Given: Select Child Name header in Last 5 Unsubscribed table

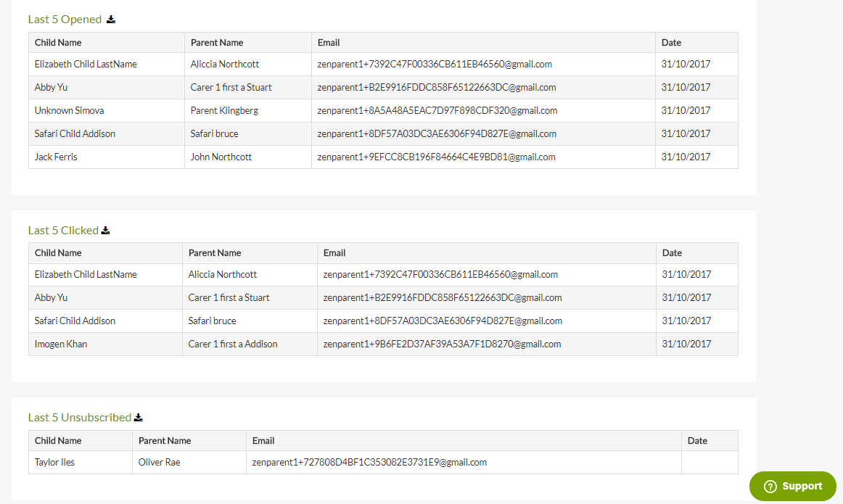Looking at the screenshot, I should [x=58, y=441].
